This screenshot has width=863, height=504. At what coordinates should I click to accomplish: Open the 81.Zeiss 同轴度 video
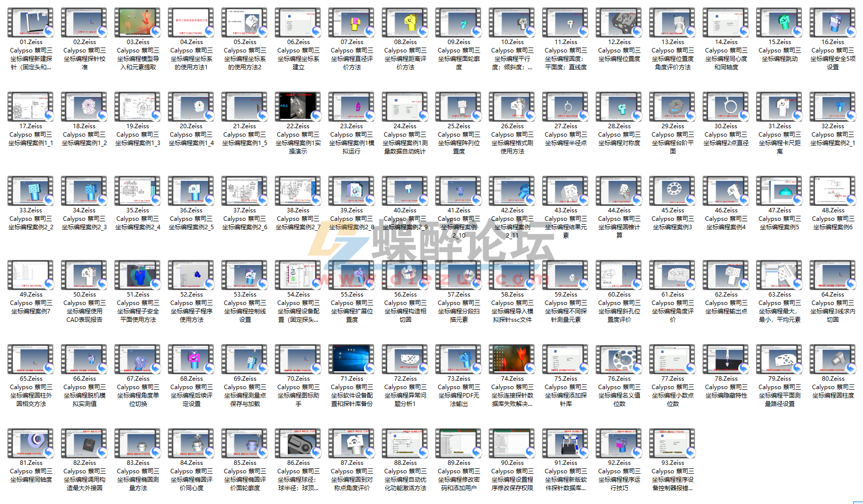point(30,444)
